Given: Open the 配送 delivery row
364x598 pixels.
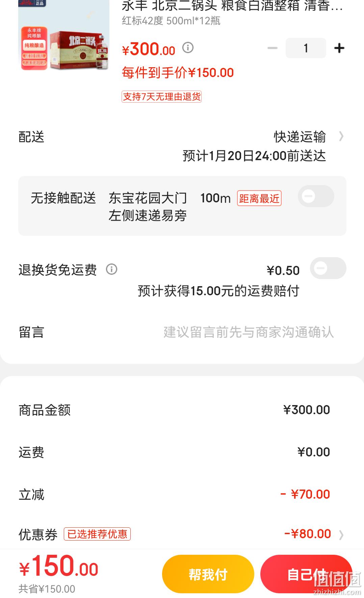Looking at the screenshot, I should [x=182, y=146].
